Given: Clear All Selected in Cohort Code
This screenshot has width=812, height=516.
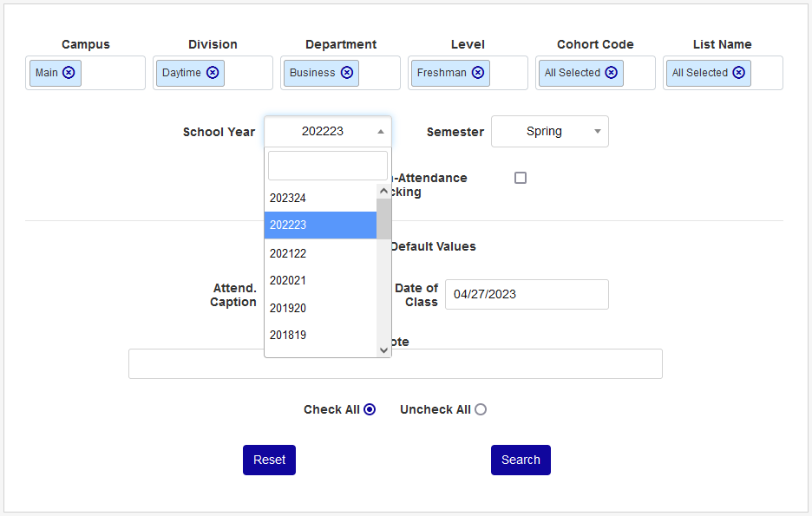Looking at the screenshot, I should 612,73.
